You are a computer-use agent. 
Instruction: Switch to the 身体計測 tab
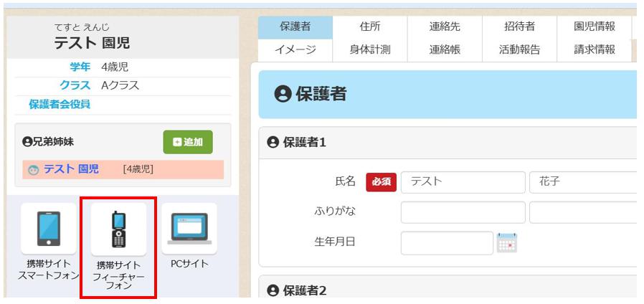(369, 49)
